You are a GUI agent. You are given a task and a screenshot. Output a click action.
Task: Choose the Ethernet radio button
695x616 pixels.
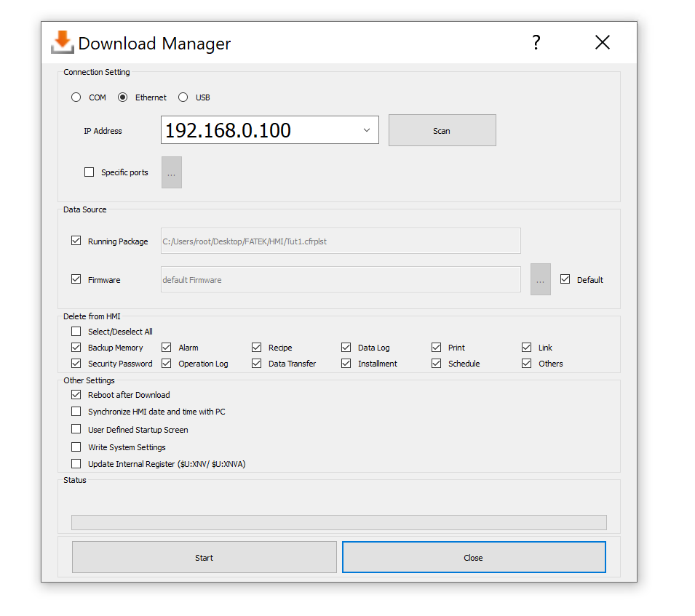(123, 97)
